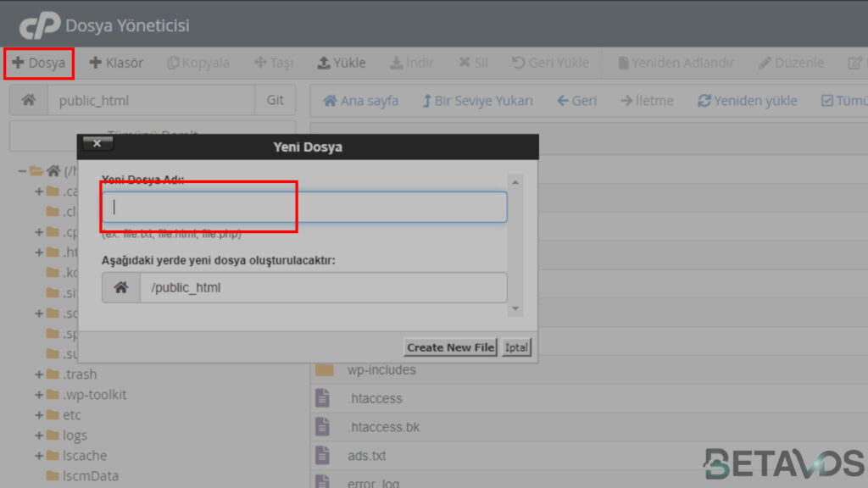
Task: Reload listing with Yeniden yükle
Action: point(748,101)
